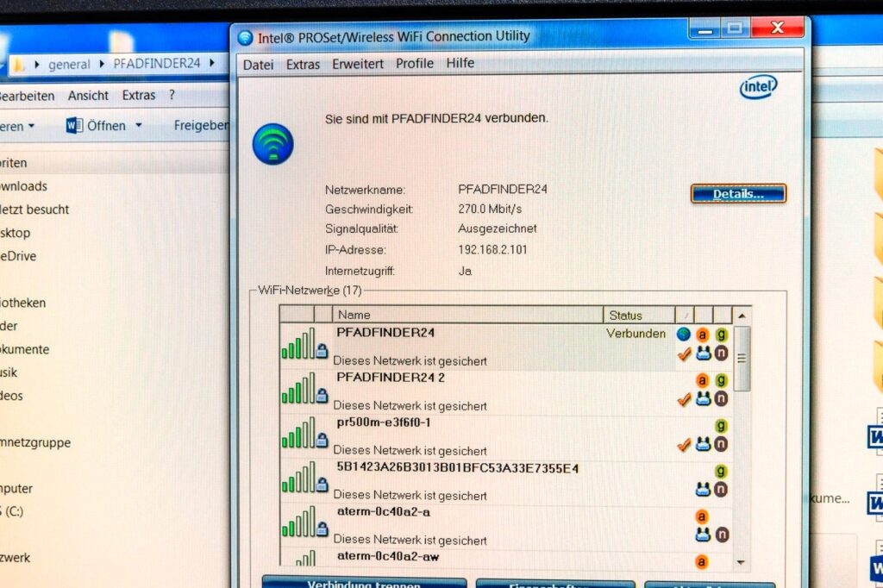Expand breadcrumb arrow before general folder
This screenshot has height=588, width=883.
37,64
